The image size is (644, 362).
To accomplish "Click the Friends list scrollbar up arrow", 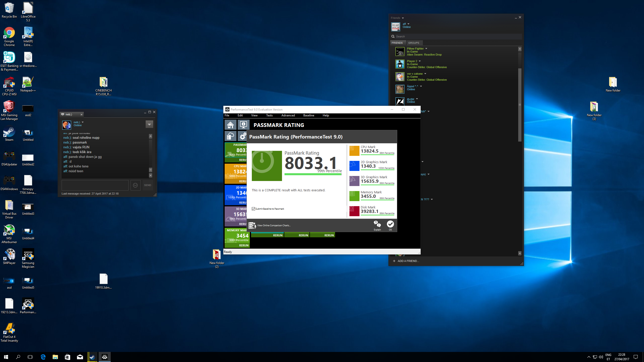I will point(520,49).
